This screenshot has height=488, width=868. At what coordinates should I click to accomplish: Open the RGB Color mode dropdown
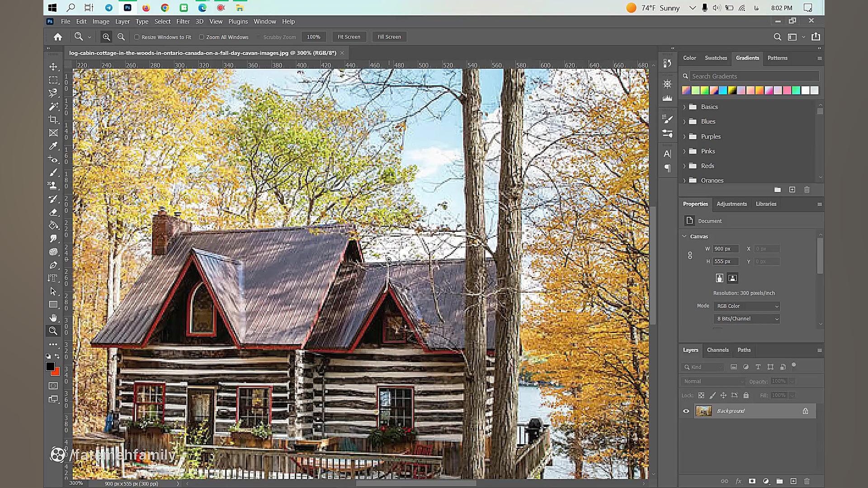point(747,306)
